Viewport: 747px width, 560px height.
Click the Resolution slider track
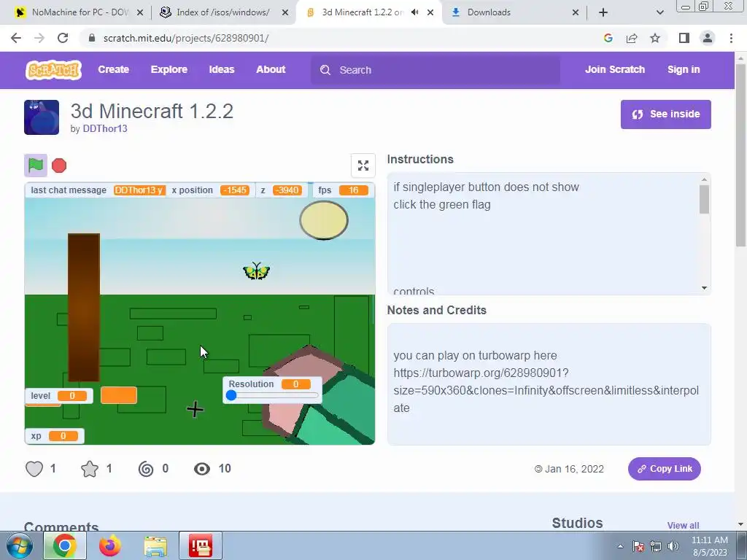click(x=274, y=395)
